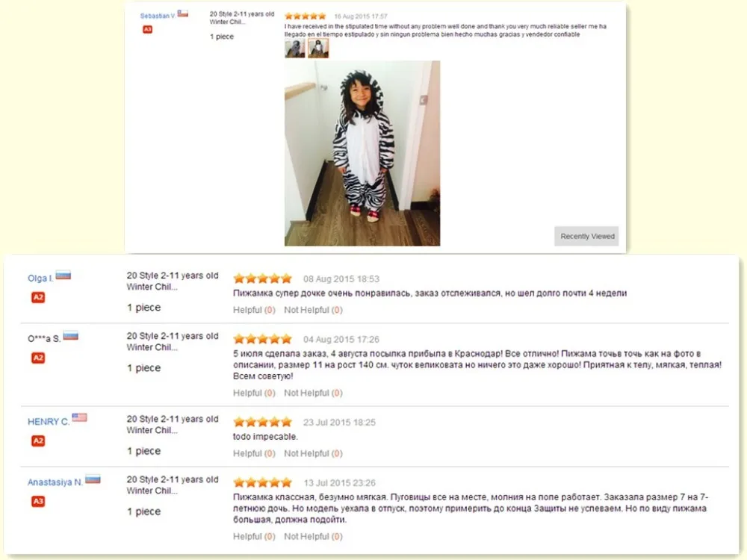Click the star rating on Olga I.'s review

coord(262,279)
